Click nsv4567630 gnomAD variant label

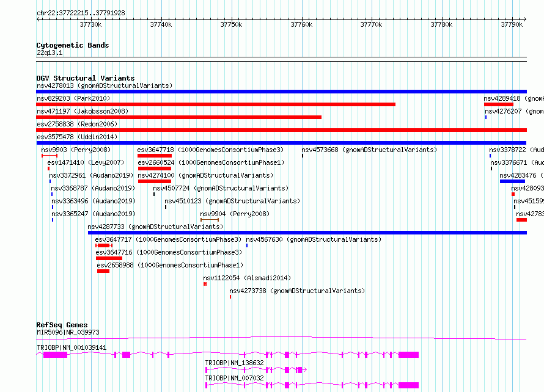pos(314,239)
